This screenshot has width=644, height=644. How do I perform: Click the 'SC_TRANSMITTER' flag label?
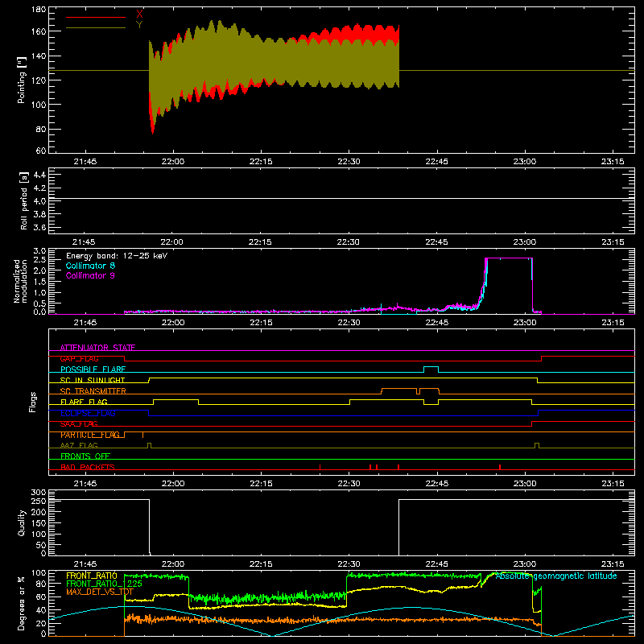click(93, 391)
